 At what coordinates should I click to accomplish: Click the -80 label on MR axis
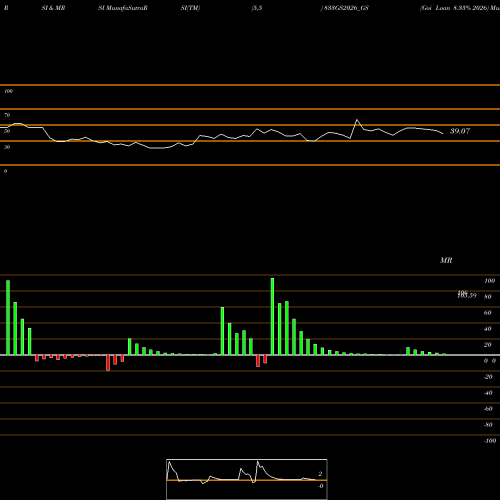pos(488,425)
